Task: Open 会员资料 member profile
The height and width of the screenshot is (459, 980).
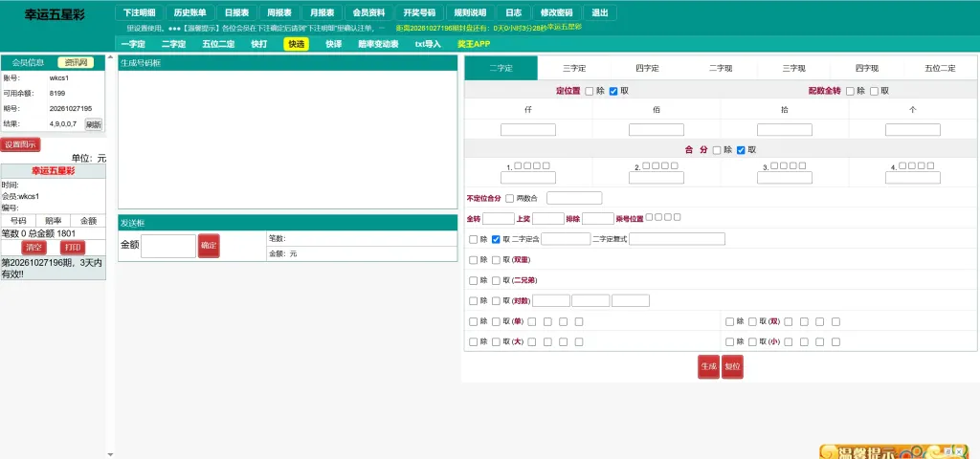Action: pyautogui.click(x=368, y=12)
